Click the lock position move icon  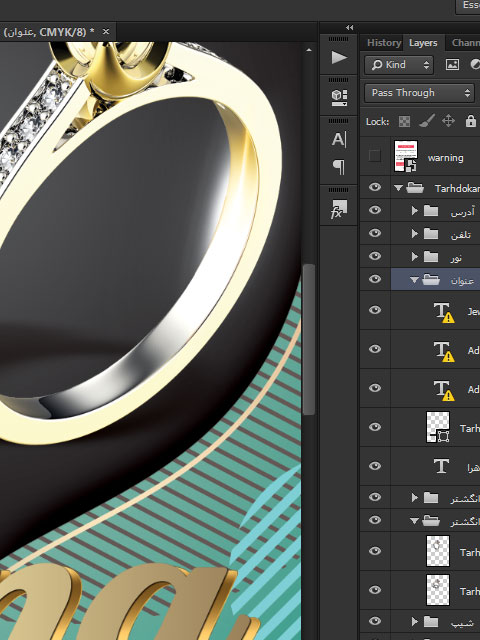tap(448, 121)
